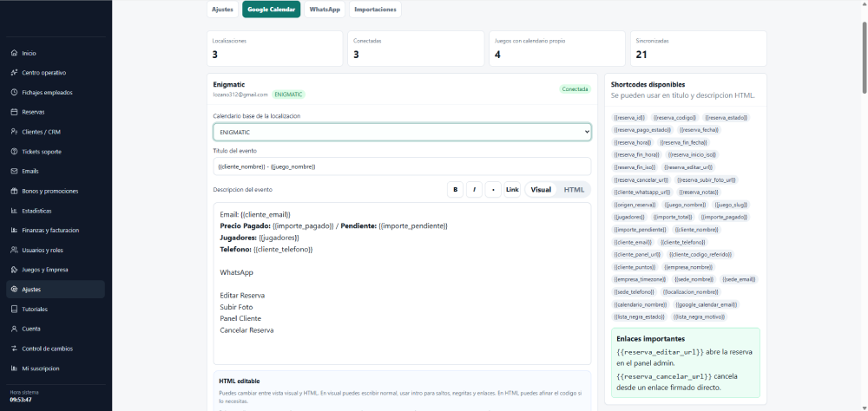Click the {{empresa_nombre}} shortcode chip
Image resolution: width=868 pixels, height=411 pixels.
click(x=689, y=267)
